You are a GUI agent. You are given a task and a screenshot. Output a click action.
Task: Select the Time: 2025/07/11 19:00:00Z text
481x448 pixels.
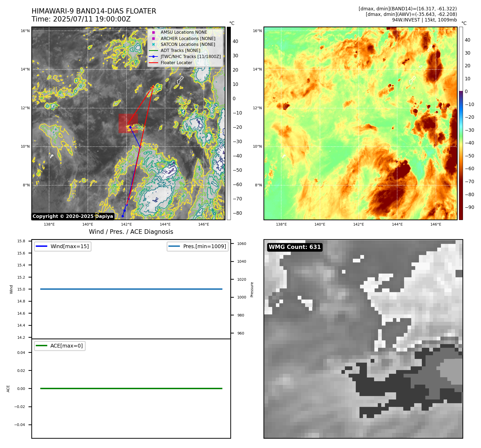pos(81,19)
